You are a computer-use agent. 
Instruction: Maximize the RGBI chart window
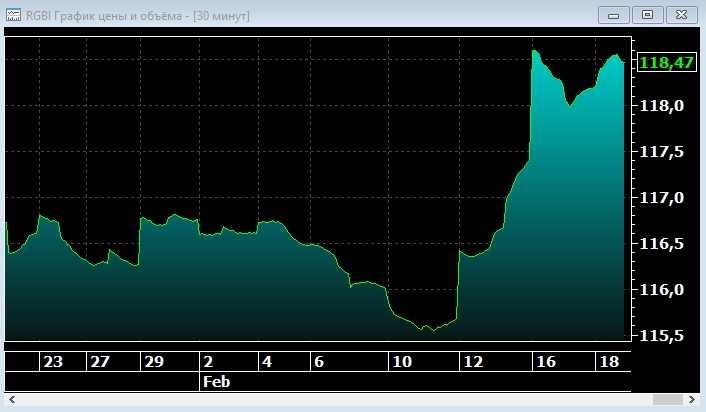647,14
